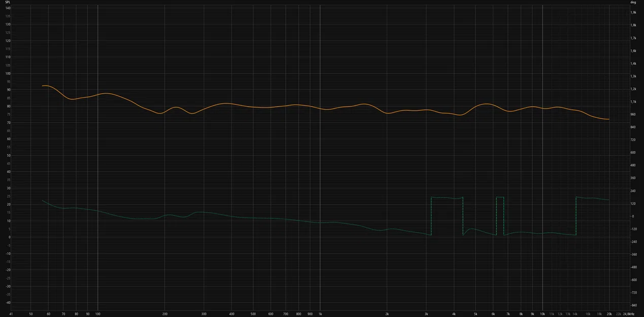Click the -600 label on deg axis
644x317 pixels.
[x=633, y=280]
